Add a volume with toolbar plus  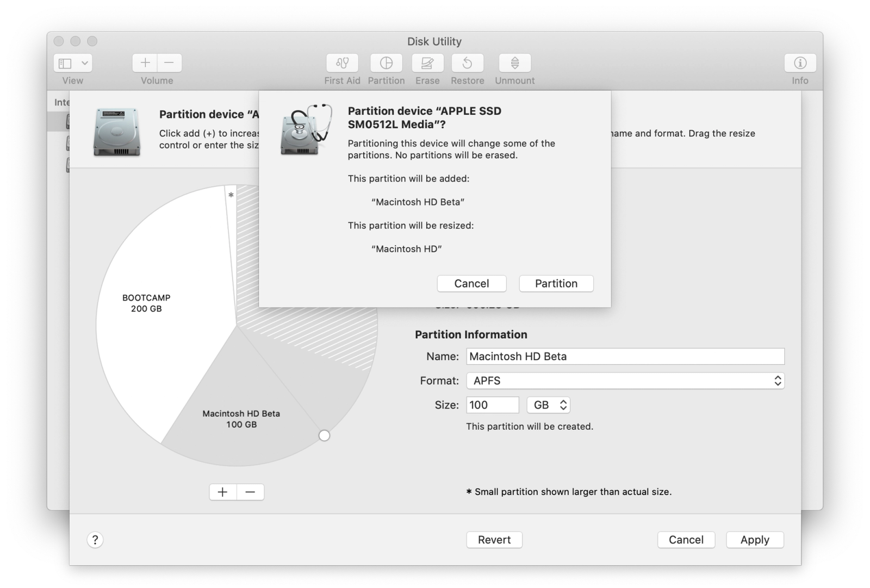click(x=145, y=63)
